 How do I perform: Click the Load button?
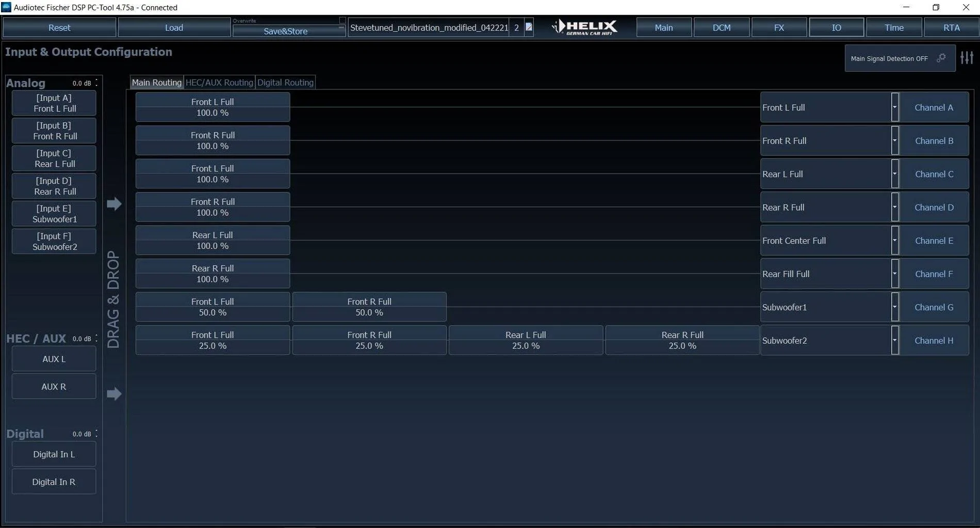174,27
